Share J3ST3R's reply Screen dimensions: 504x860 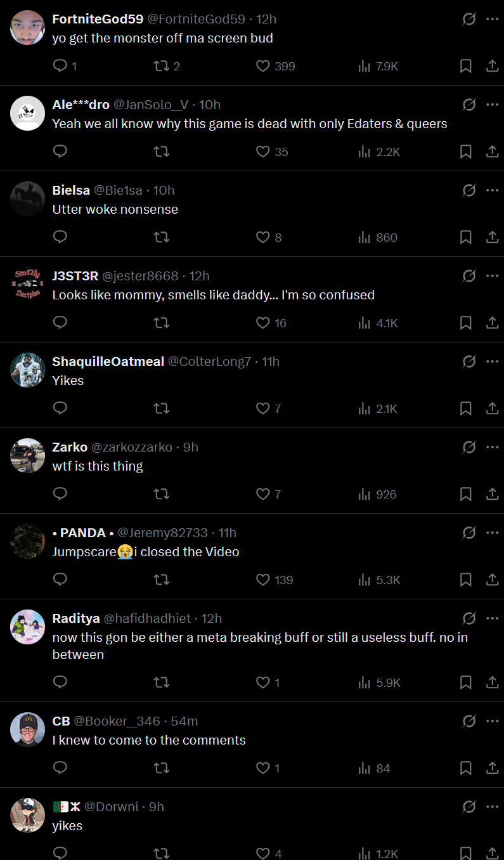pyautogui.click(x=492, y=323)
